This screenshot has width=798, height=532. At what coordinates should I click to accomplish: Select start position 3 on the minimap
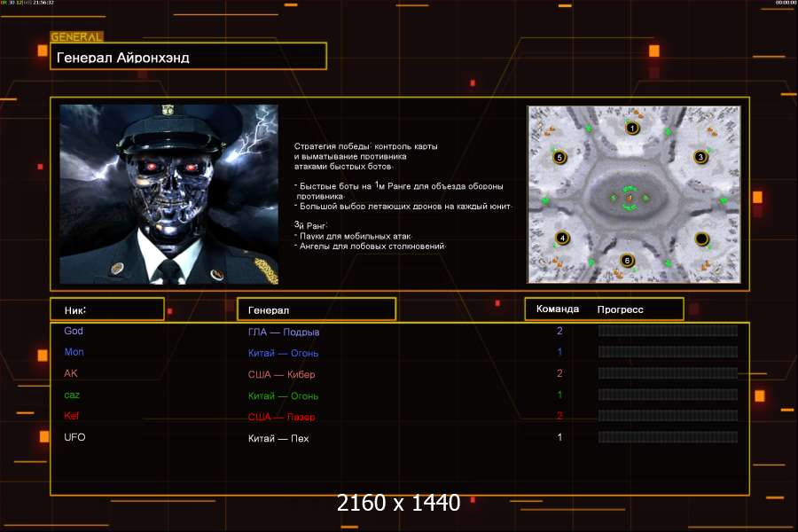700,157
